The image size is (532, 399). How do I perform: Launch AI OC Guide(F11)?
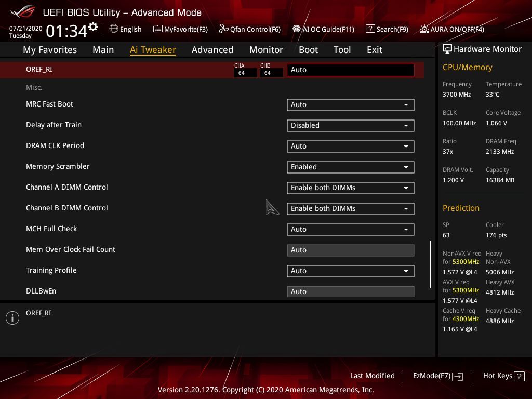pos(323,29)
